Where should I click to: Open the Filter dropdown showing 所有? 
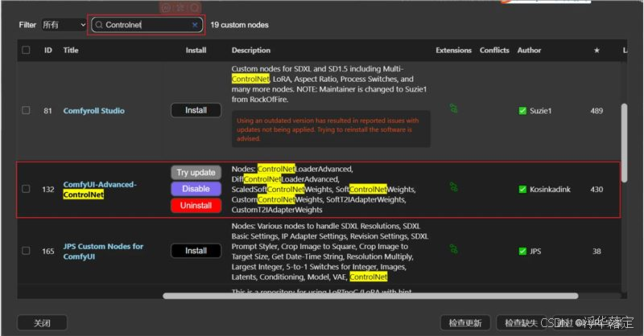click(64, 25)
